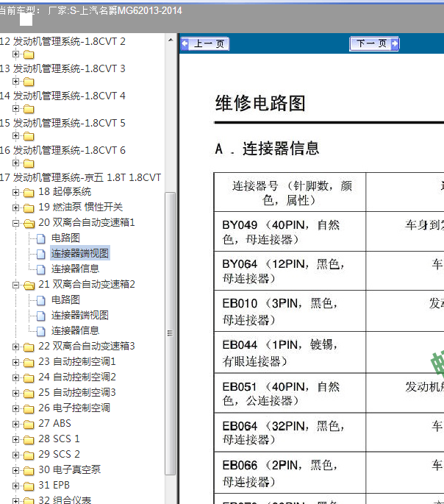Screen dimensions: 444x504
Task: Select 15 发动机管理系统-1.8CVT 5 entry
Action: [62, 123]
